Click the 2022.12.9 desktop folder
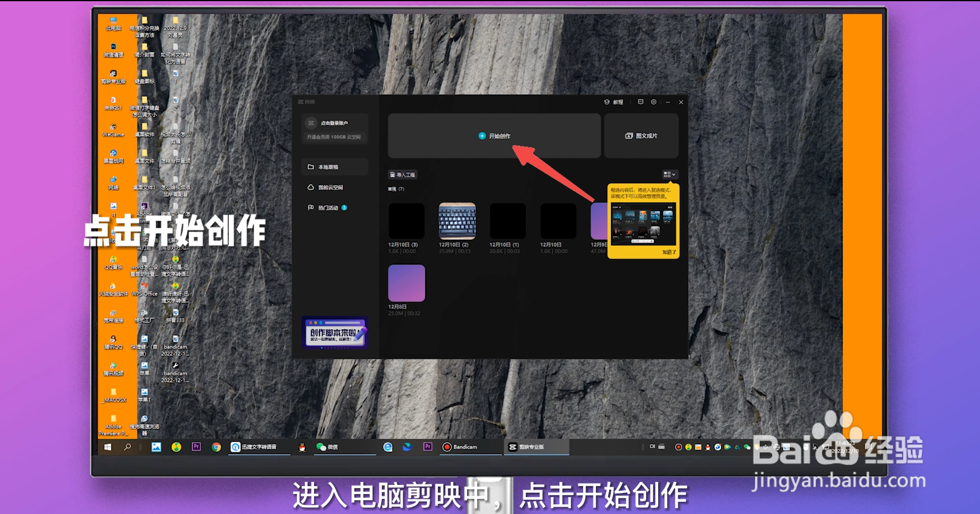 (175, 27)
